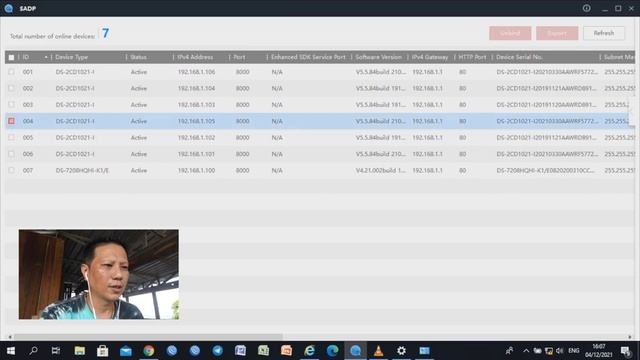Open Windows taskbar search

click(x=33, y=351)
